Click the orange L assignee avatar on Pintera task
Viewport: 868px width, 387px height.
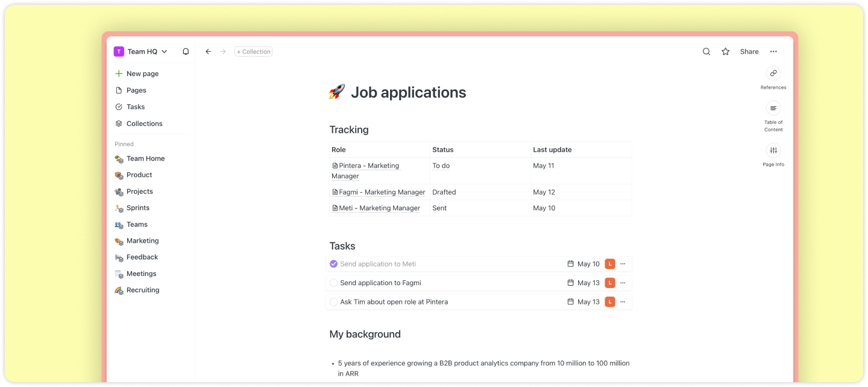click(x=610, y=302)
